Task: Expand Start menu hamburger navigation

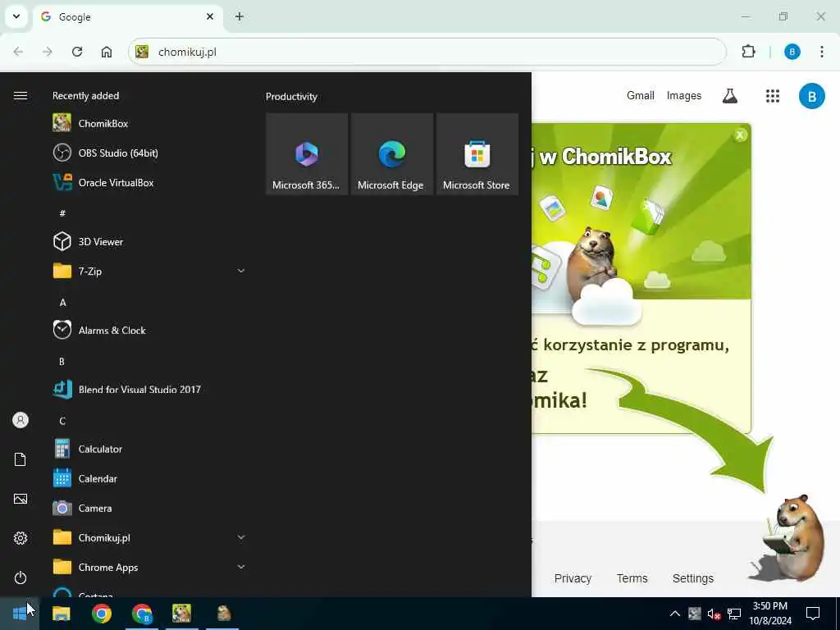Action: [x=21, y=95]
